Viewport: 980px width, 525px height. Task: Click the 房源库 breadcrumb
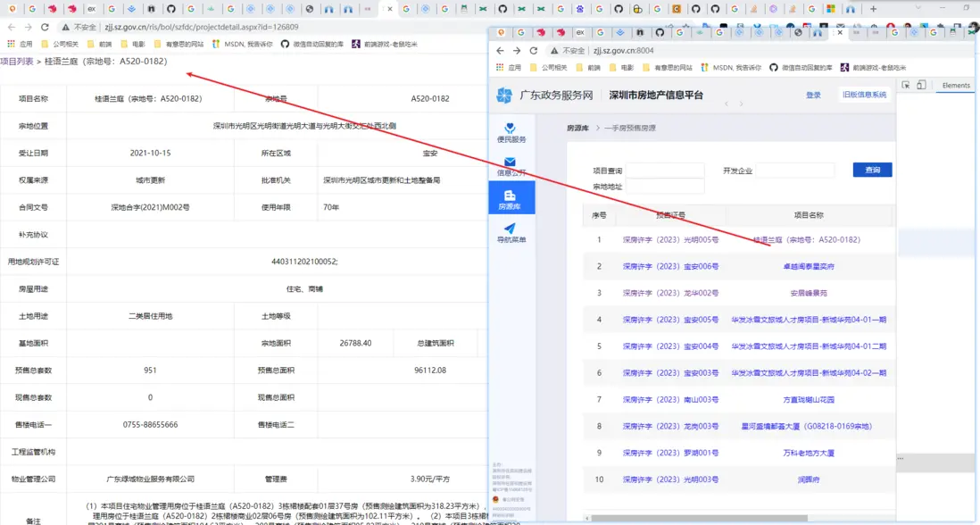[x=577, y=128]
